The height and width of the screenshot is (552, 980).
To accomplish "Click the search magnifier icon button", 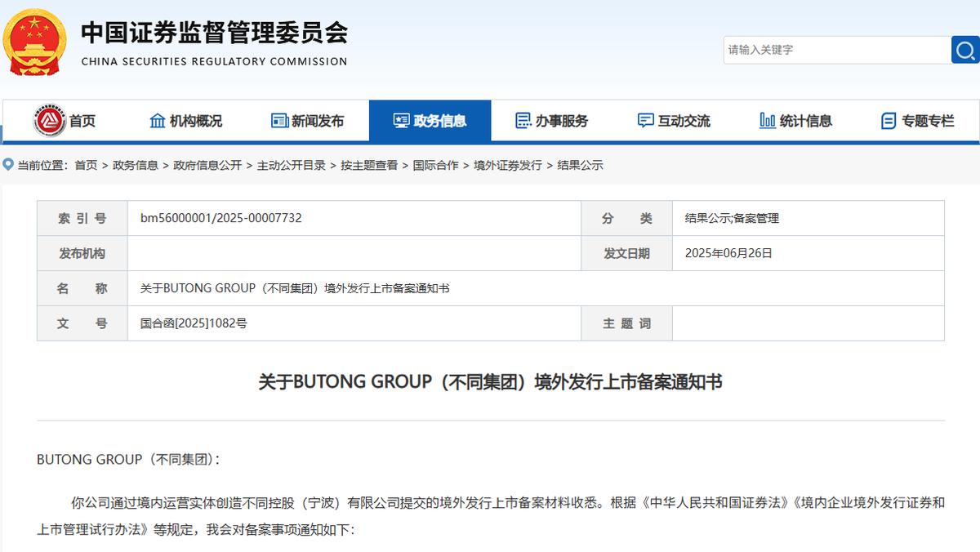I will click(965, 50).
